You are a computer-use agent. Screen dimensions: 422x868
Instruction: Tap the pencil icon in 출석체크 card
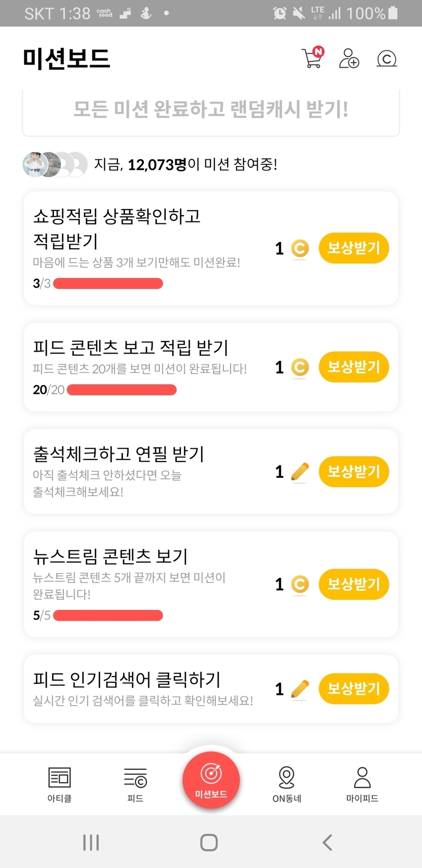300,472
